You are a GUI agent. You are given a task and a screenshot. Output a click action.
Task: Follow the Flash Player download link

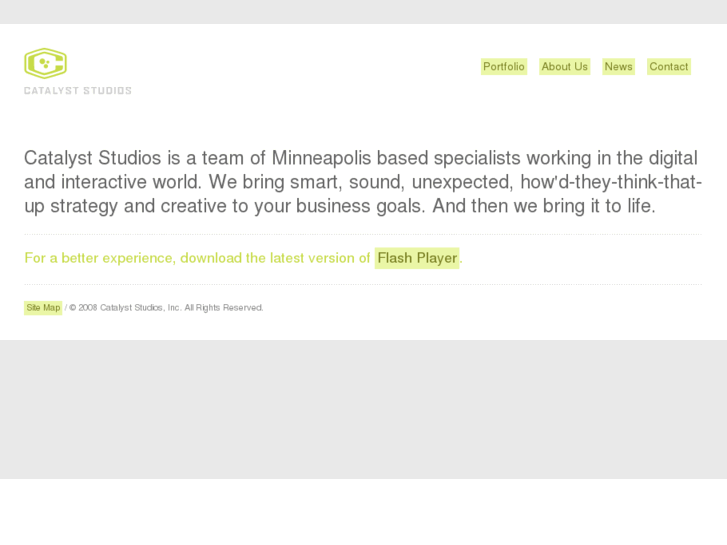[417, 258]
